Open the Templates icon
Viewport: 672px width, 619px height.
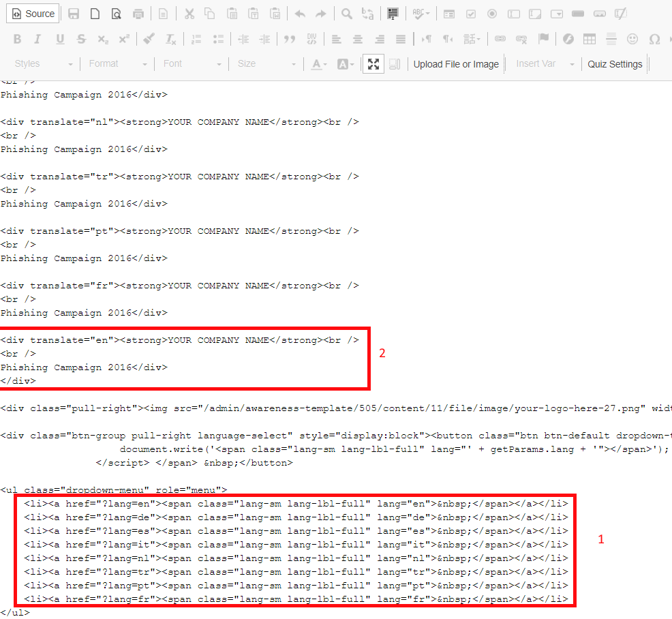point(164,14)
